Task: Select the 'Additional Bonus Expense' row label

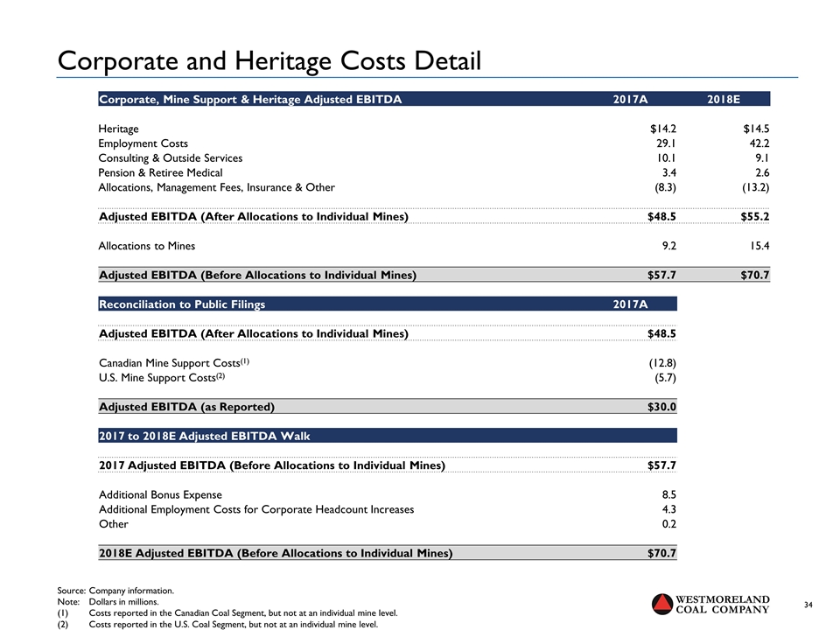Action: [x=160, y=494]
